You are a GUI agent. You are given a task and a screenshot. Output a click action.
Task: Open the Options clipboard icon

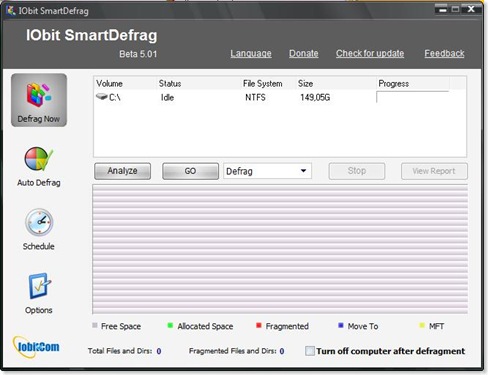[x=39, y=286]
